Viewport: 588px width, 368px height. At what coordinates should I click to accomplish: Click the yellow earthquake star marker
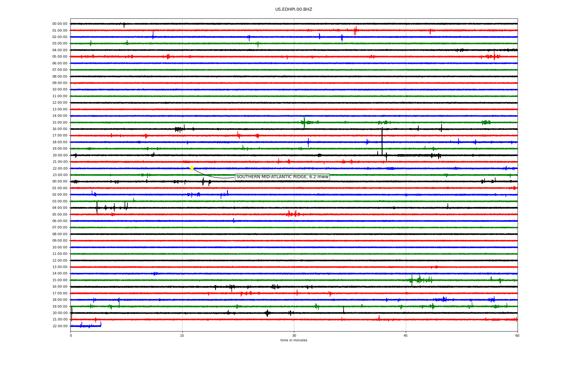pyautogui.click(x=192, y=168)
